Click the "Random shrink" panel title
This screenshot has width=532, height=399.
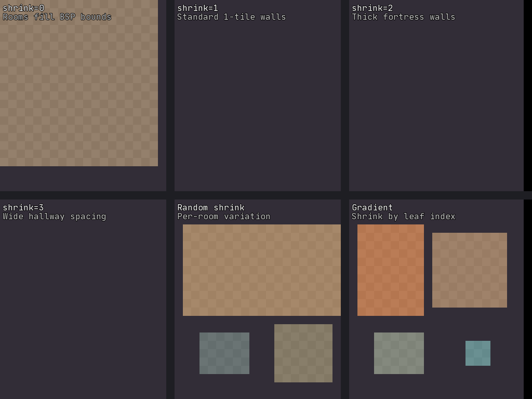211,208
